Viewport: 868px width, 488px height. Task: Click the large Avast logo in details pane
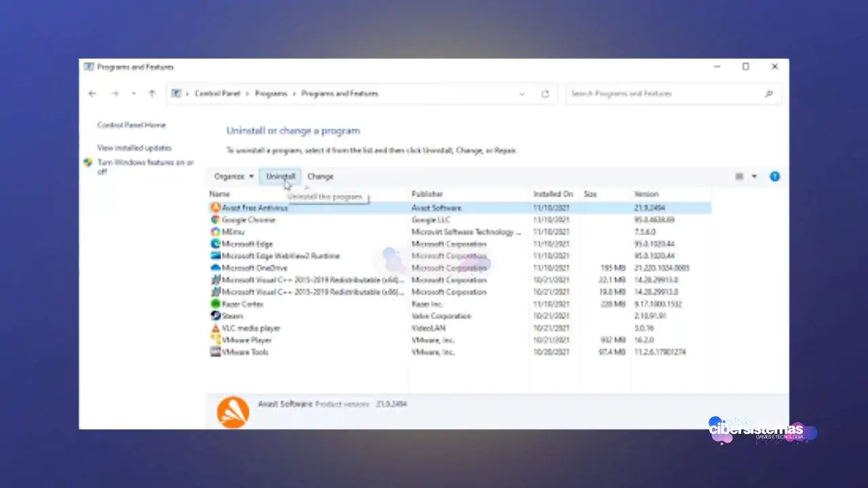tap(233, 411)
